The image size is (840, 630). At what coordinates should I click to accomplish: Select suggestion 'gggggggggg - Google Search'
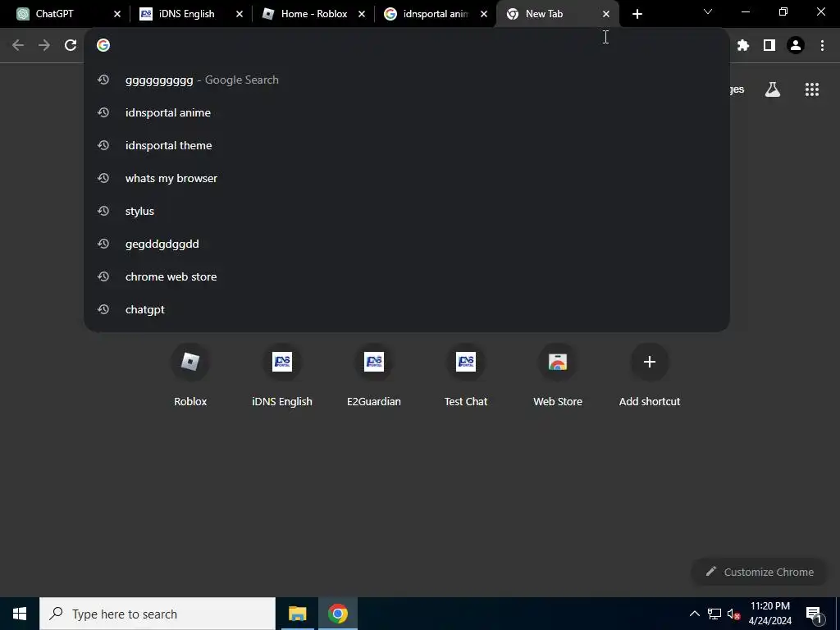[x=407, y=80]
